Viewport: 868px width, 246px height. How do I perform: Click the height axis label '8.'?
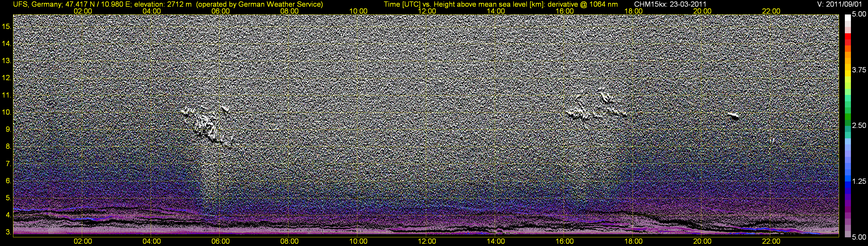pos(9,147)
